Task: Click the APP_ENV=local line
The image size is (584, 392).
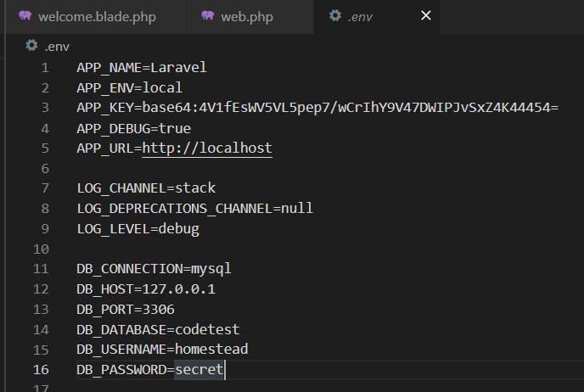Action: click(130, 88)
